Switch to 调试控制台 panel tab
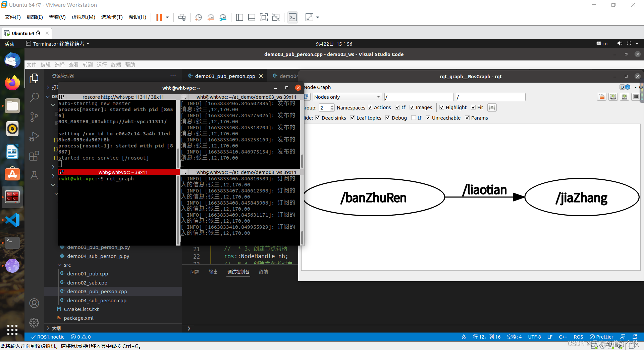 coord(238,272)
